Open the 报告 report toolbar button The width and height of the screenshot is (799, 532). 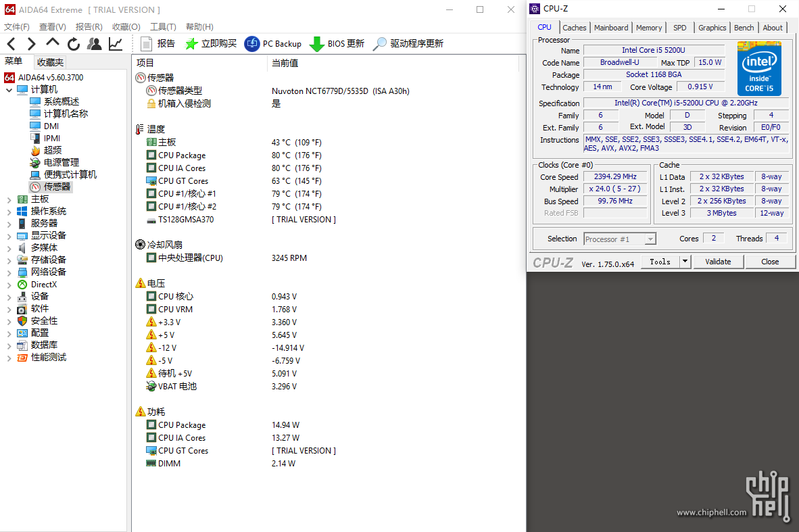coord(158,44)
